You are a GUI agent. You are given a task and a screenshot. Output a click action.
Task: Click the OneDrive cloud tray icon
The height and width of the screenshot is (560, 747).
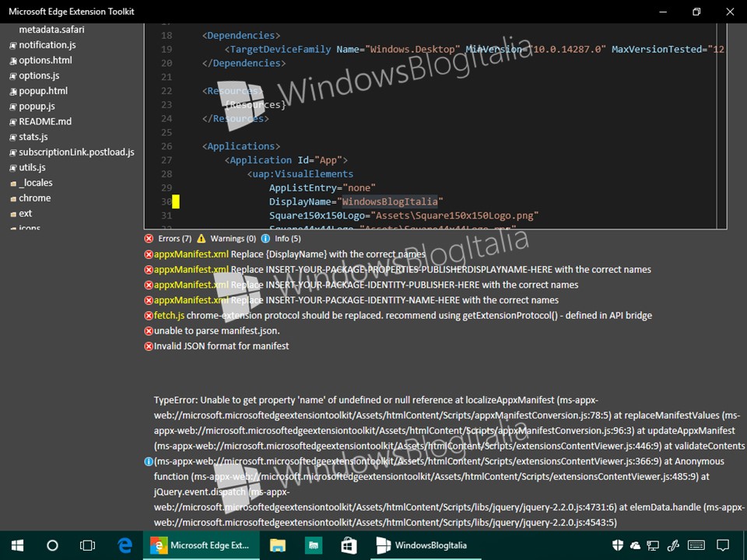pos(635,546)
